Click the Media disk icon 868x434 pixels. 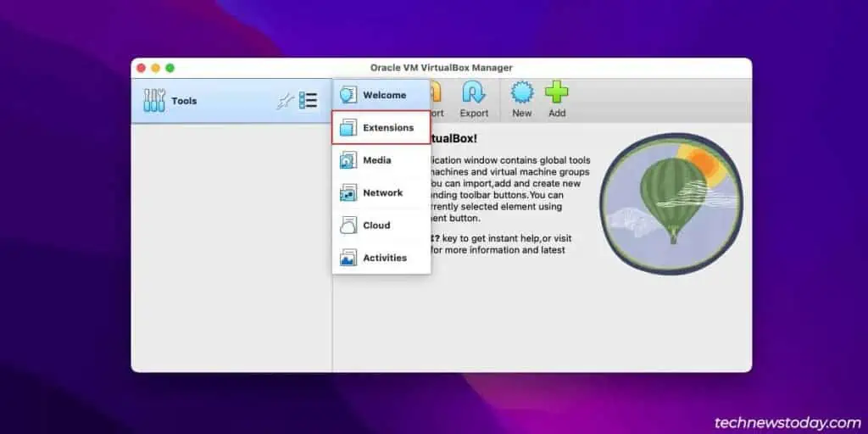pyautogui.click(x=348, y=160)
